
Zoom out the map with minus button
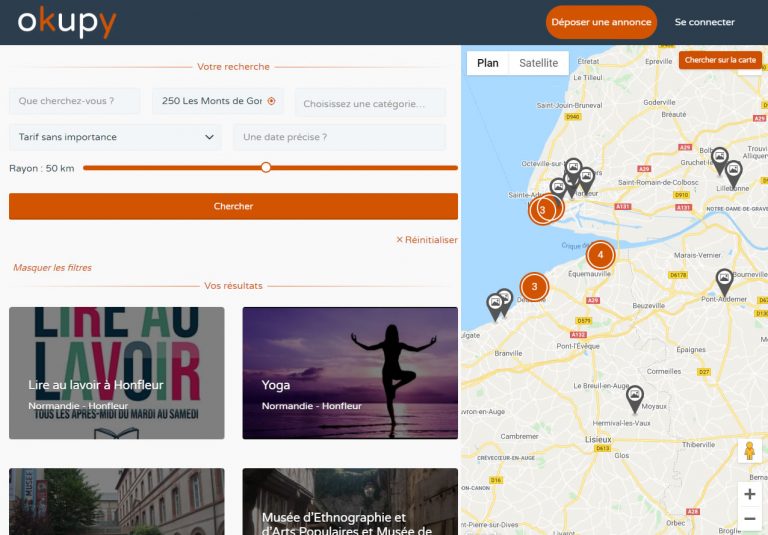(749, 518)
